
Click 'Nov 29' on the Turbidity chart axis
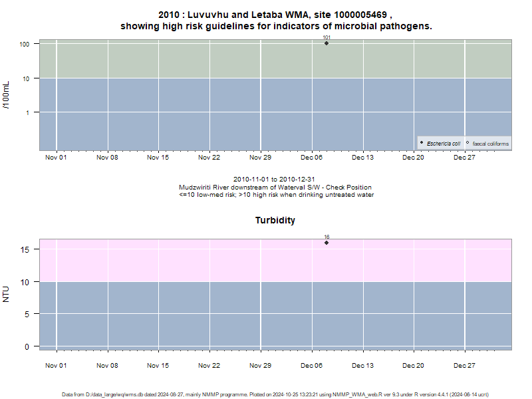pyautogui.click(x=260, y=366)
